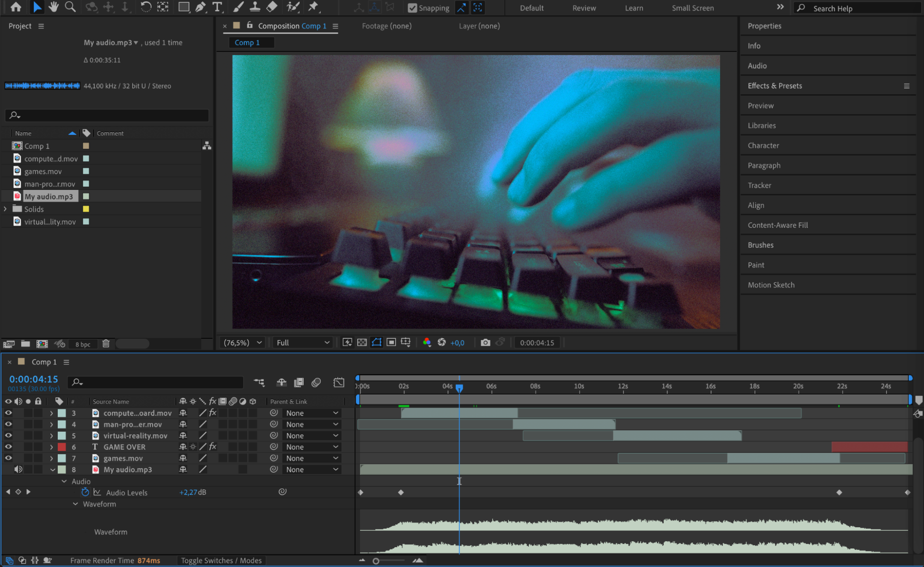Select the Type tool
Viewport: 924px width, 567px height.
click(217, 7)
